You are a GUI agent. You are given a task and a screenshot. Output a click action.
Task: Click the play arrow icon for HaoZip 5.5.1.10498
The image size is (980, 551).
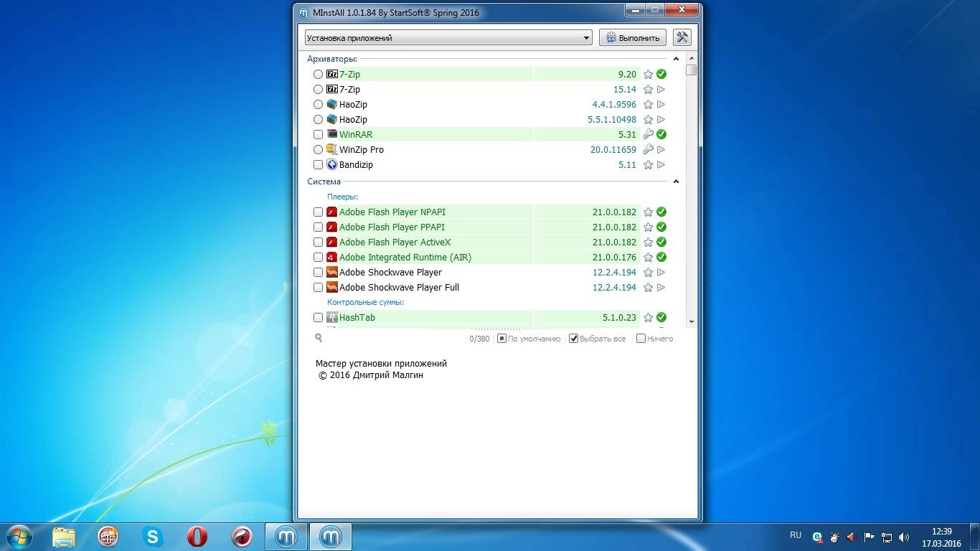pyautogui.click(x=661, y=119)
